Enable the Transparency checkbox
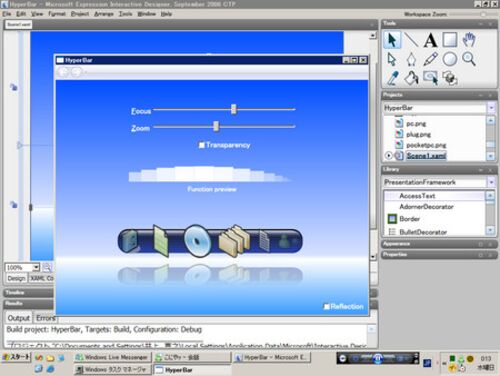This screenshot has width=500, height=376. [x=202, y=145]
